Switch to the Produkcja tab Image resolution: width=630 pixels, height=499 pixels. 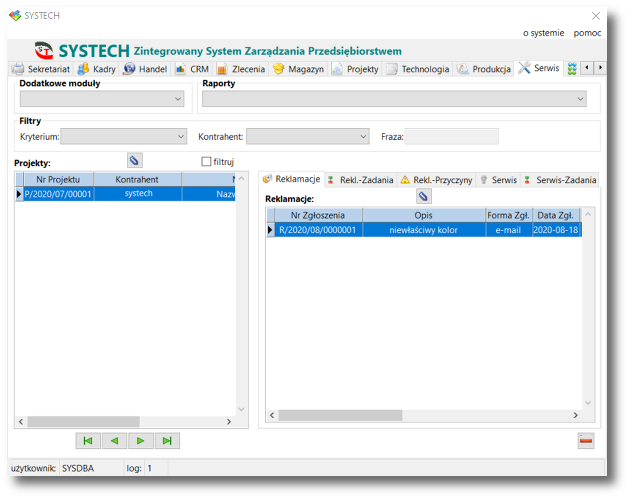[x=484, y=69]
